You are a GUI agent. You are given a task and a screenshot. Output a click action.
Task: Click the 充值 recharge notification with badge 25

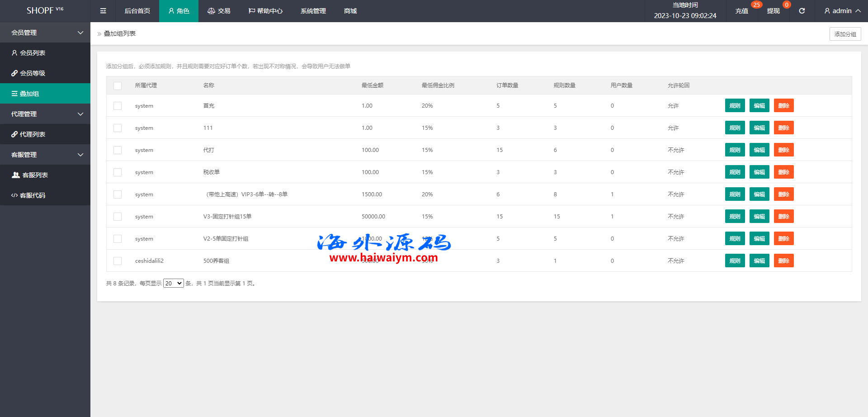(741, 11)
